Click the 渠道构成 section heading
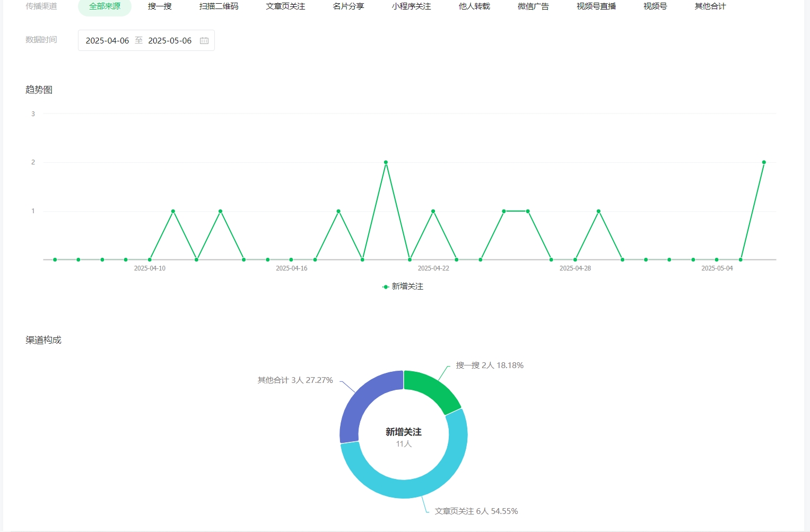The width and height of the screenshot is (810, 532). [43, 340]
